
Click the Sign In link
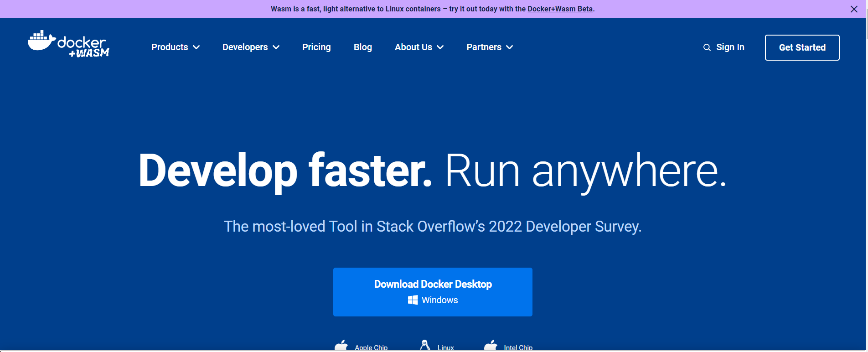pos(730,47)
